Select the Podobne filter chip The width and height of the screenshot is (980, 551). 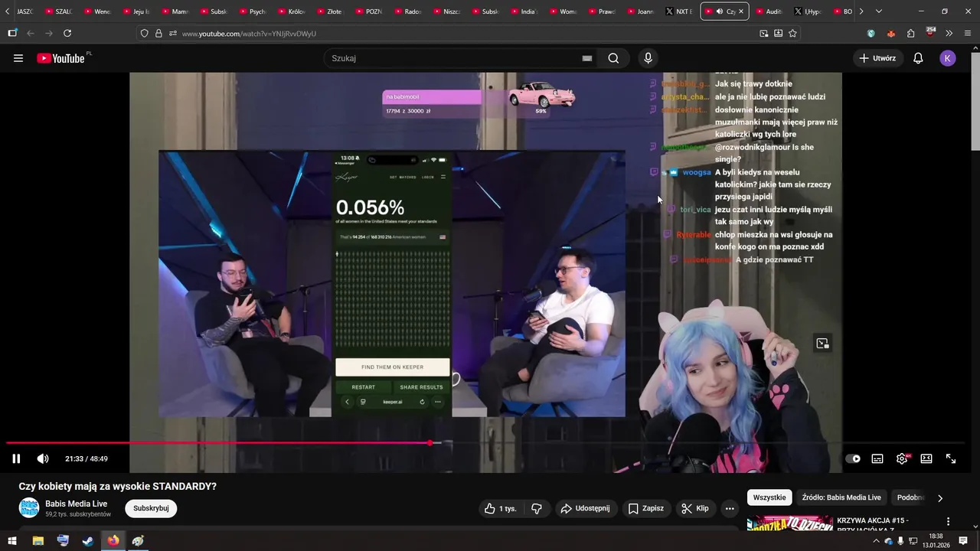click(911, 497)
